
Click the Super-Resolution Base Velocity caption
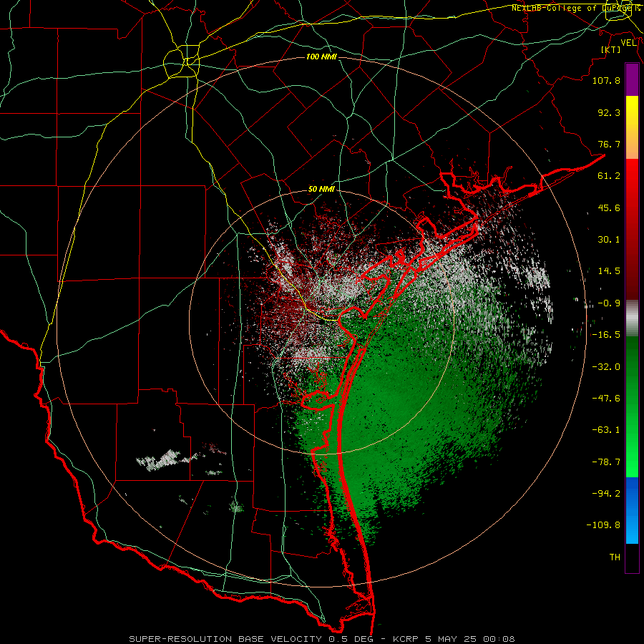(x=321, y=639)
